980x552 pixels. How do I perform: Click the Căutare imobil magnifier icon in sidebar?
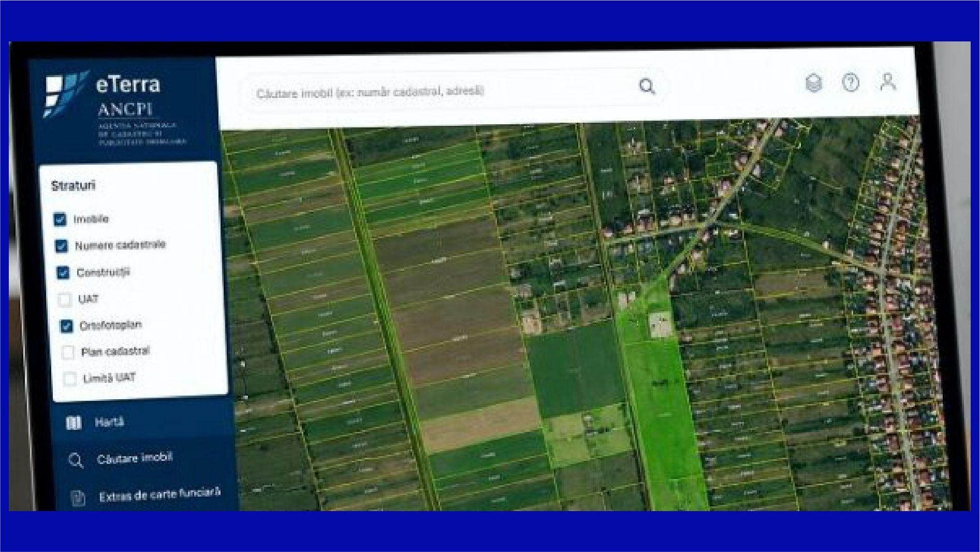pos(76,460)
